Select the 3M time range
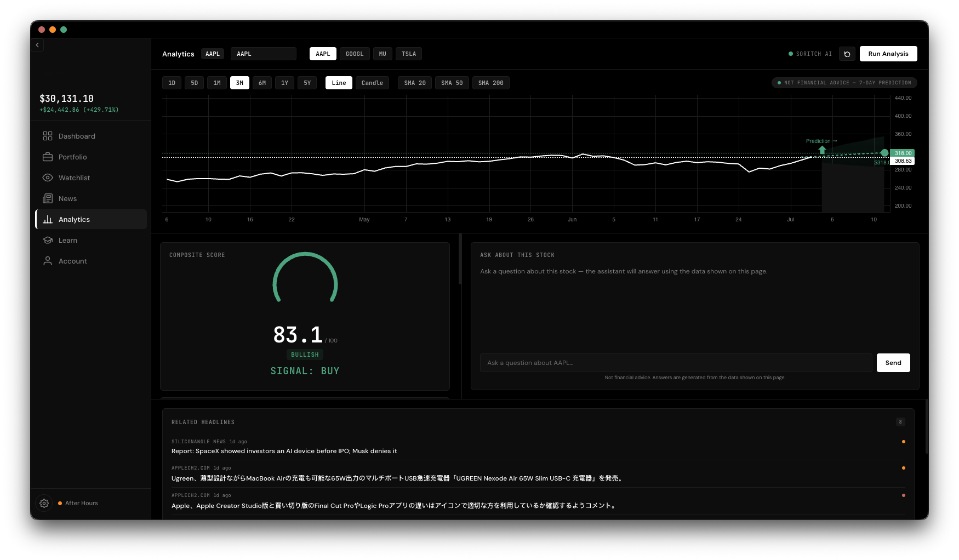Image resolution: width=959 pixels, height=560 pixels. 239,83
